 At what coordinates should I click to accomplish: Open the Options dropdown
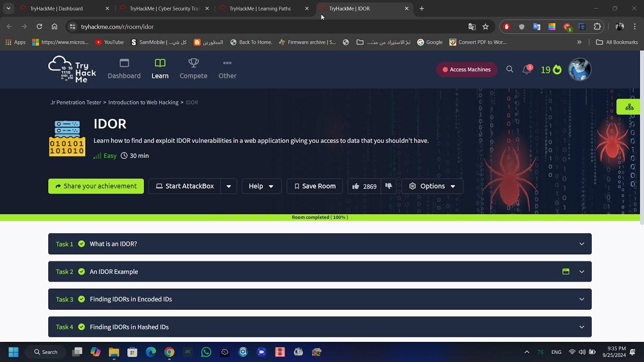click(x=432, y=186)
